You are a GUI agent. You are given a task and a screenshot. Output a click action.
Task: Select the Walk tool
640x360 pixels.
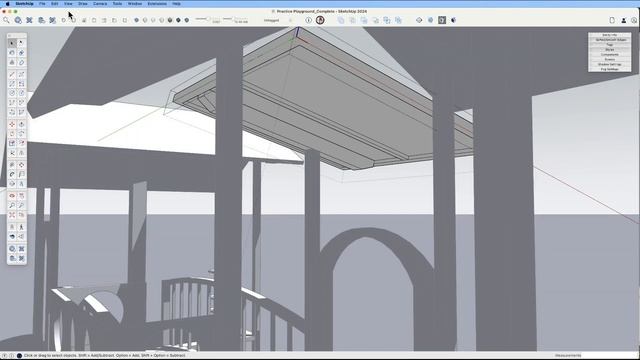coord(22,227)
